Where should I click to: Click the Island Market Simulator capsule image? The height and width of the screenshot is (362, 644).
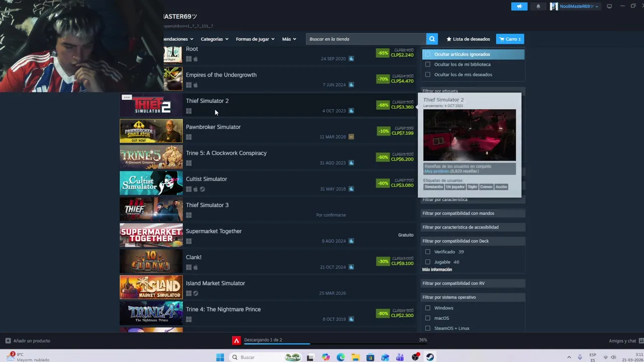(x=151, y=288)
